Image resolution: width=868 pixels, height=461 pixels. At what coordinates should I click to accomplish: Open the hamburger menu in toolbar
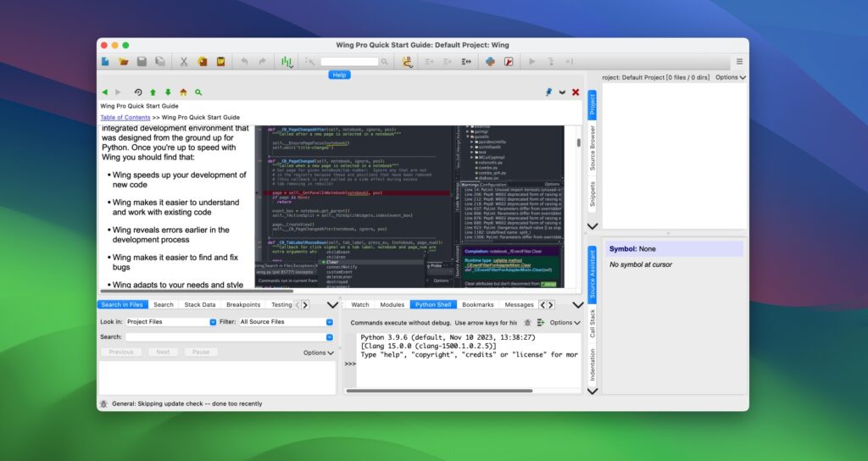pos(739,61)
